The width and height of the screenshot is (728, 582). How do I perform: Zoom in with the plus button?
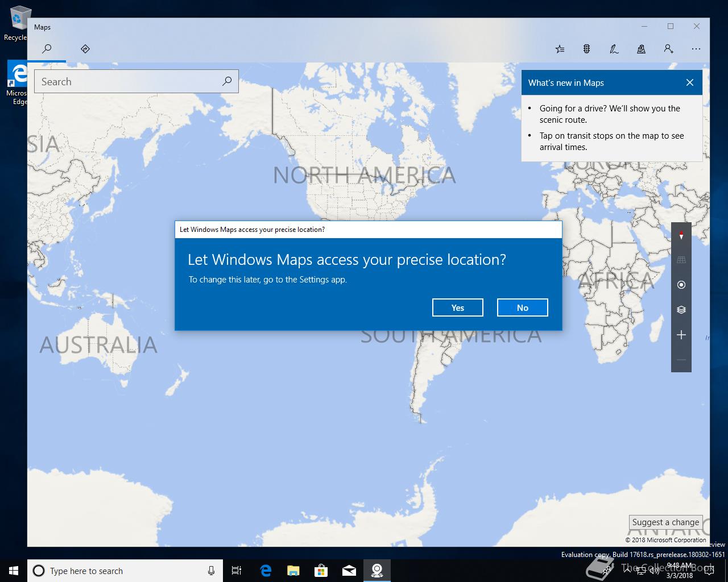click(681, 335)
